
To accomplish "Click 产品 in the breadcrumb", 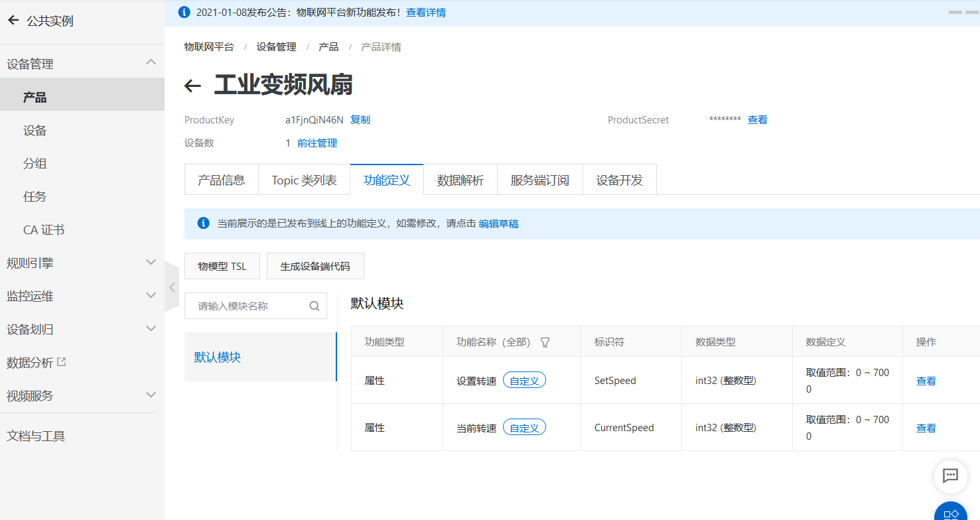I will pyautogui.click(x=328, y=47).
